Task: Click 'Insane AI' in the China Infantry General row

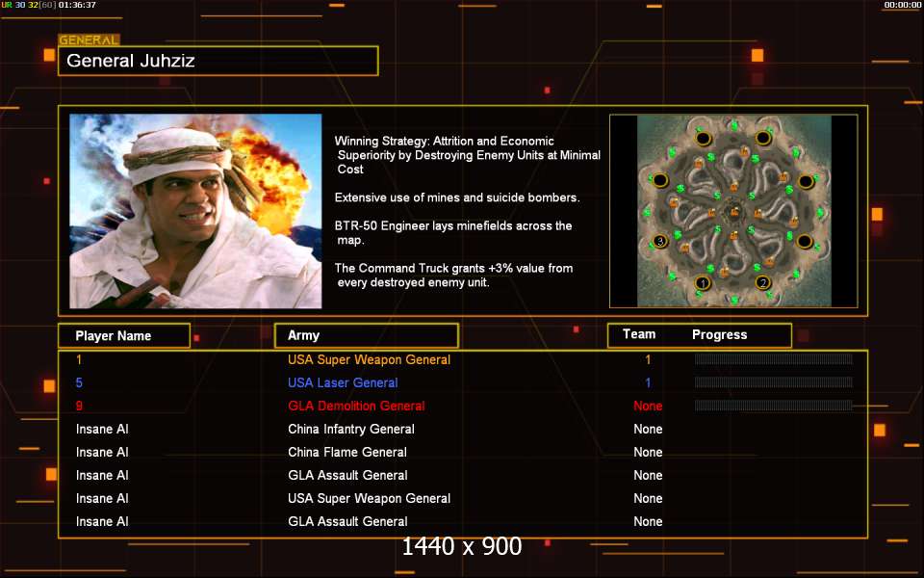Action: click(102, 429)
